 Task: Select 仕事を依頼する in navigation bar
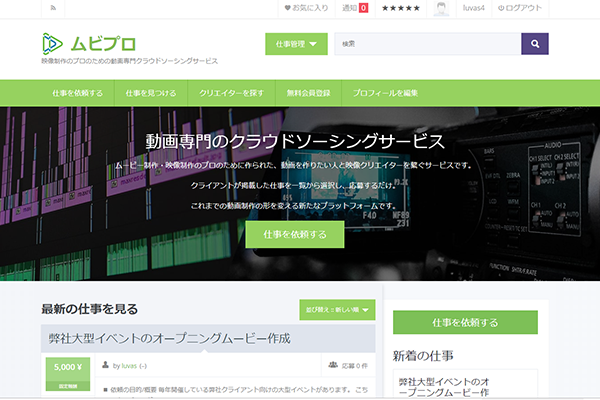(77, 93)
